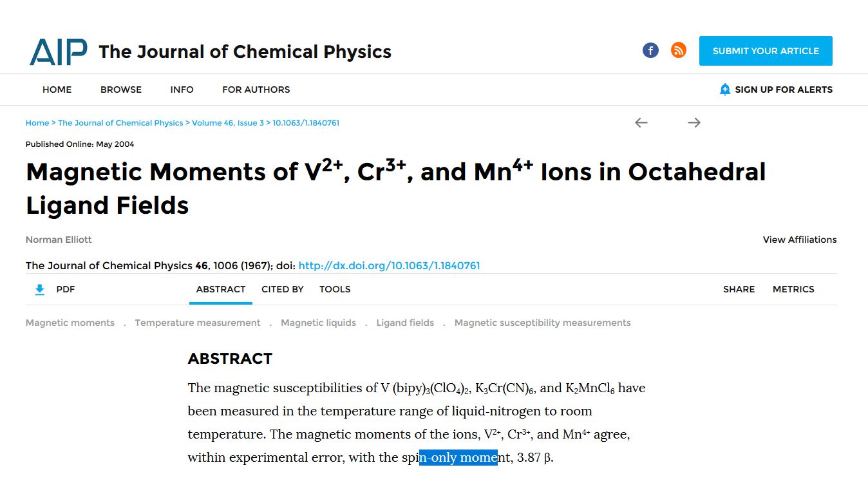
Task: Open the Browse menu
Action: [x=120, y=90]
